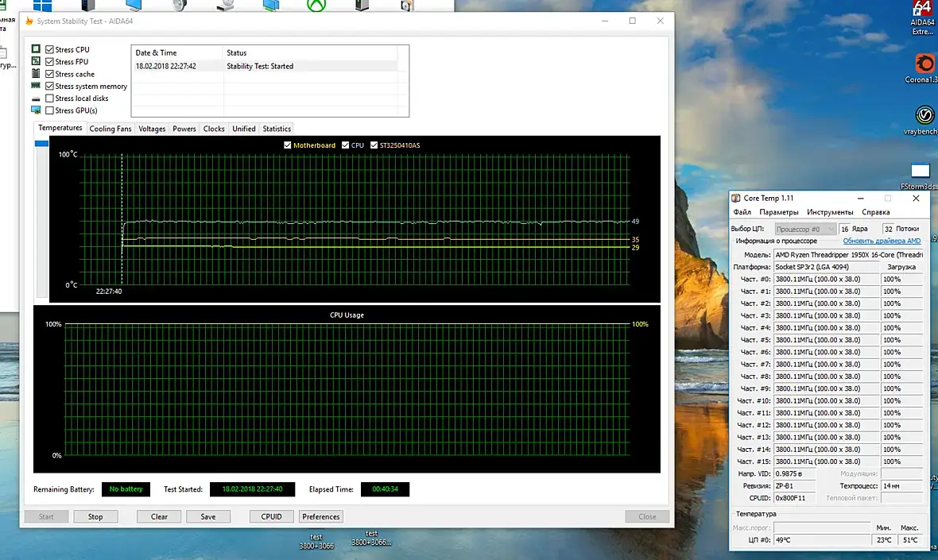
Task: Toggle the Stress cache checkbox
Action: tap(49, 74)
